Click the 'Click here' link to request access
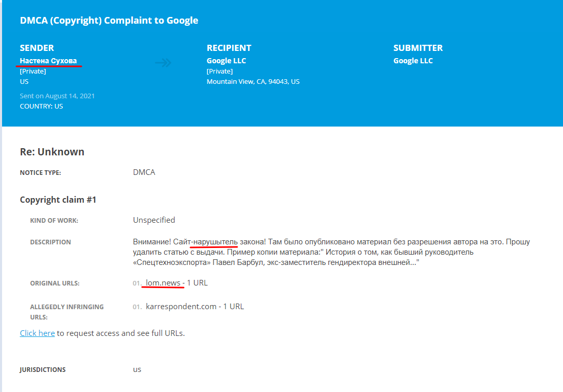The width and height of the screenshot is (563, 392). pos(38,333)
